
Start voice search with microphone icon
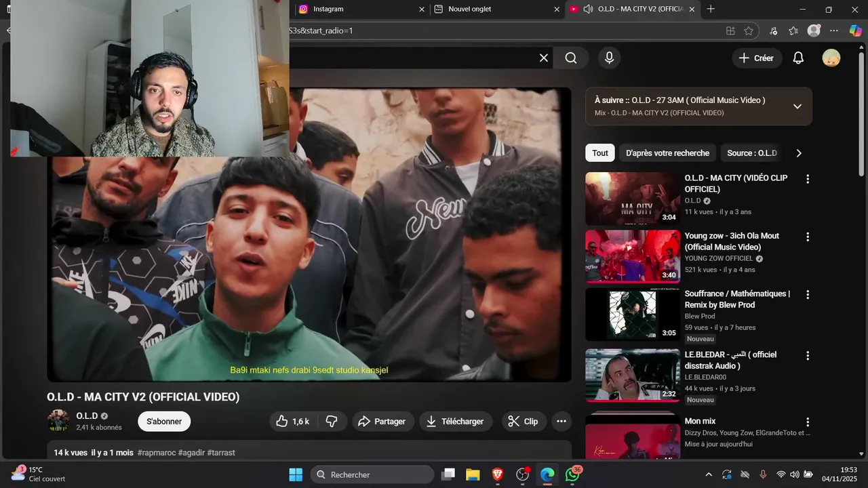pyautogui.click(x=609, y=58)
